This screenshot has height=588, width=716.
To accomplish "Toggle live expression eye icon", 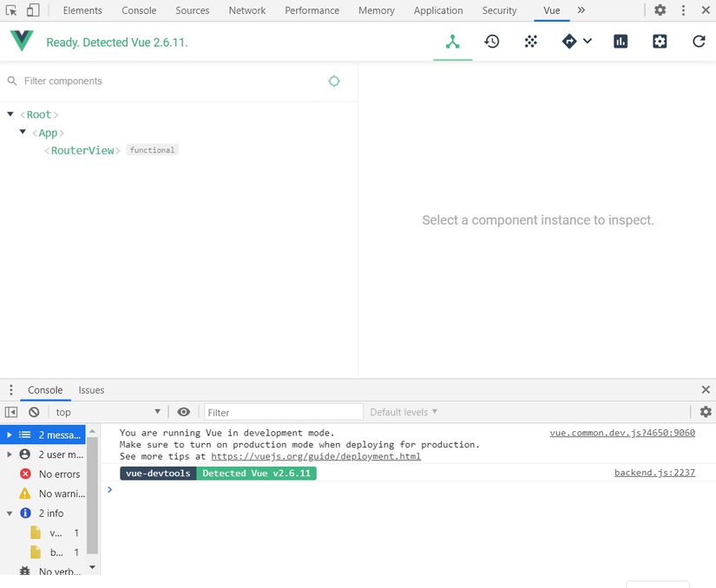I will coord(184,412).
